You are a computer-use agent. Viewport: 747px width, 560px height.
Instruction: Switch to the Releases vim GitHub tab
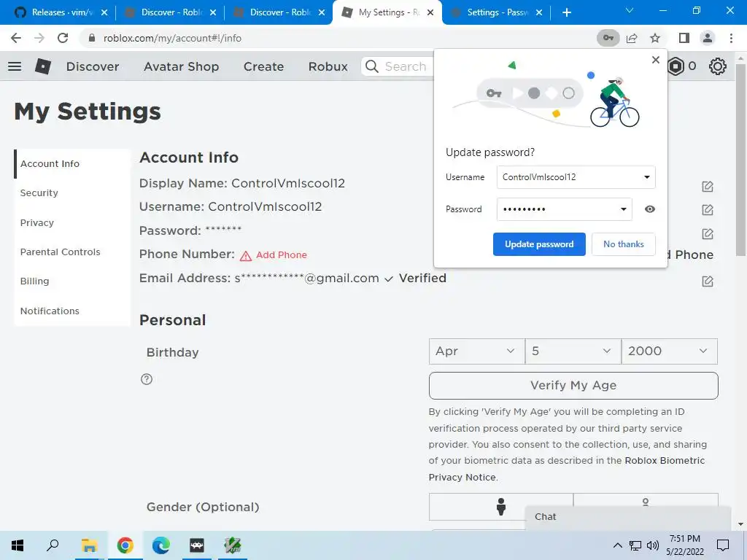pyautogui.click(x=61, y=12)
